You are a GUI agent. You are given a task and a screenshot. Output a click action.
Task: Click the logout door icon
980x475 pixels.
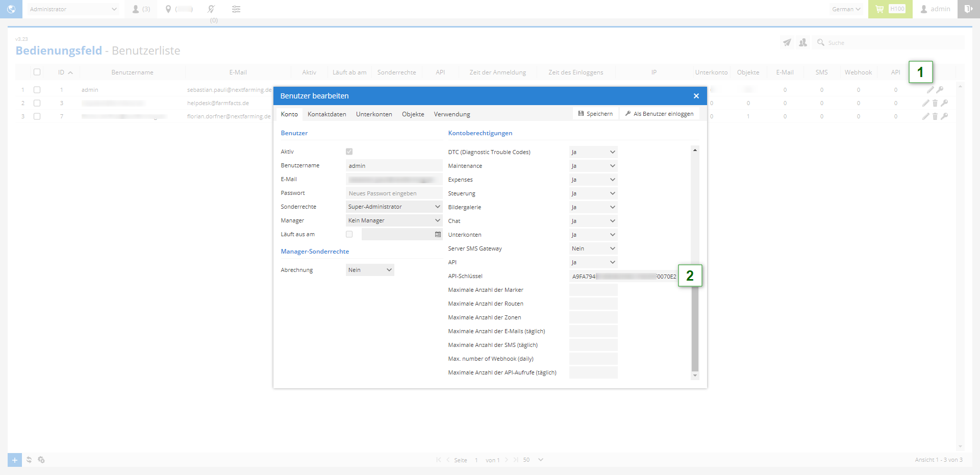(968, 9)
